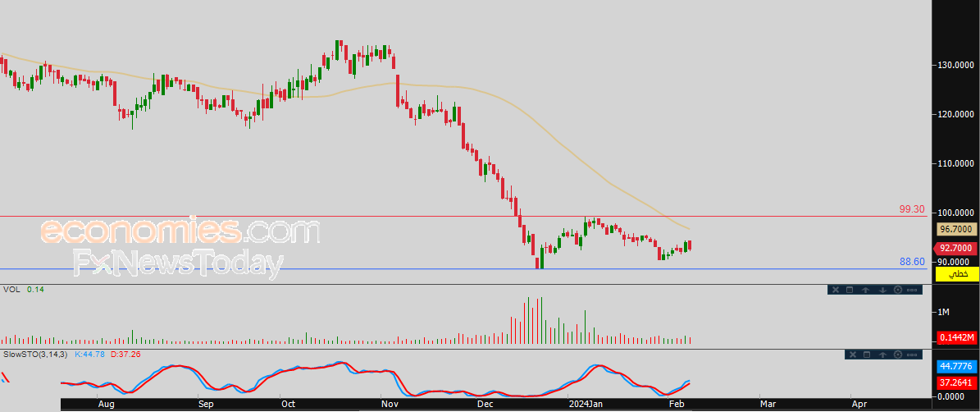
Task: Move the VOL panel up
Action: (866, 290)
